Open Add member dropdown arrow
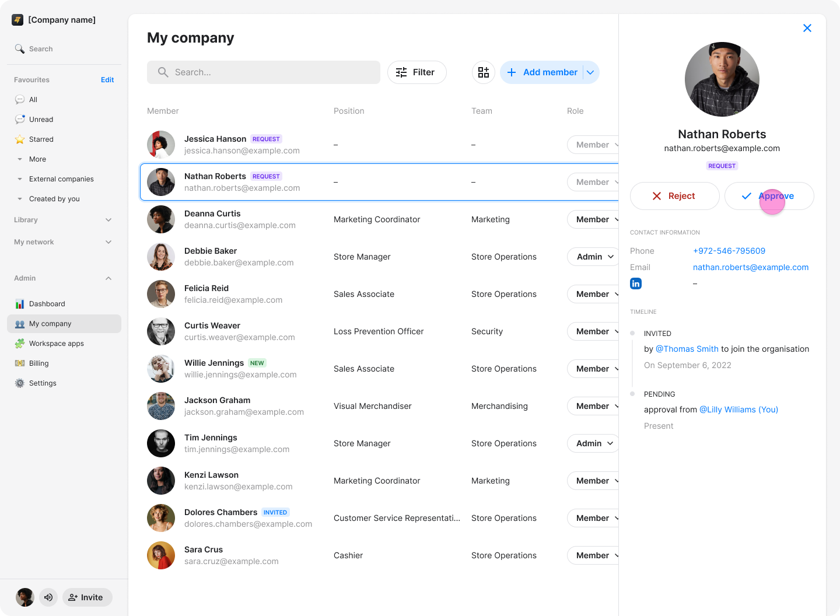840x616 pixels. [x=590, y=72]
